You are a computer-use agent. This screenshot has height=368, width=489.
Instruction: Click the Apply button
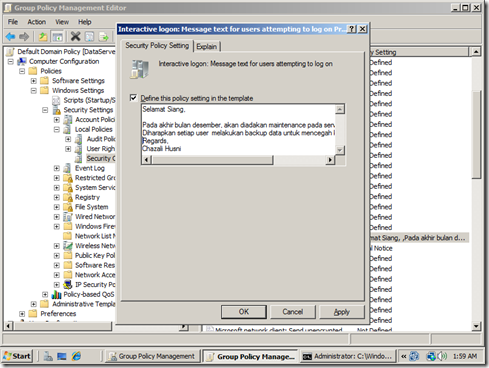(x=342, y=312)
